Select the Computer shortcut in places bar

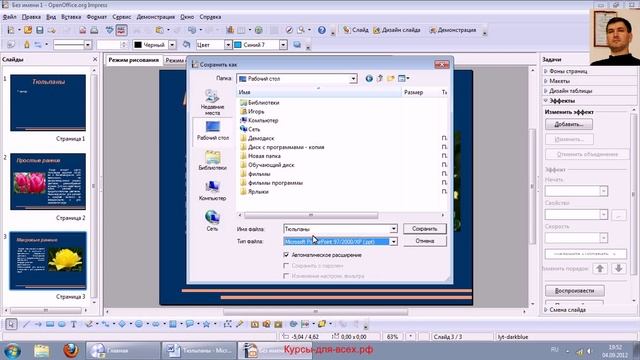click(x=212, y=191)
